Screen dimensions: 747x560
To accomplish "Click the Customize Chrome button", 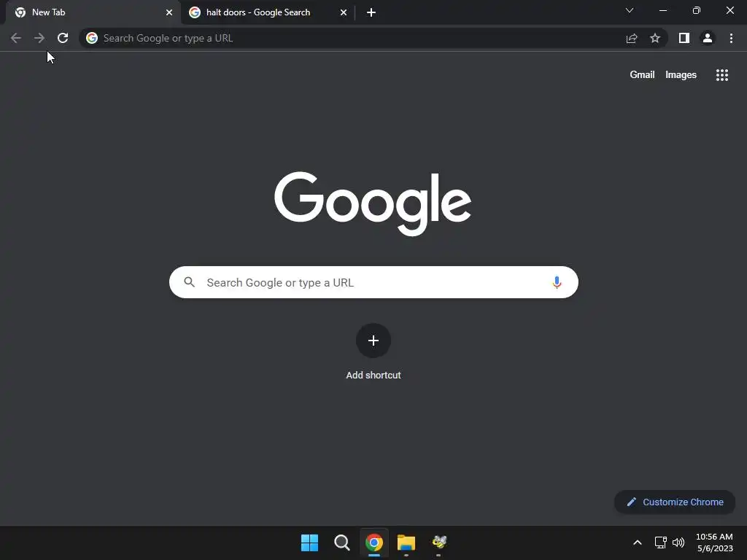I will [x=675, y=502].
